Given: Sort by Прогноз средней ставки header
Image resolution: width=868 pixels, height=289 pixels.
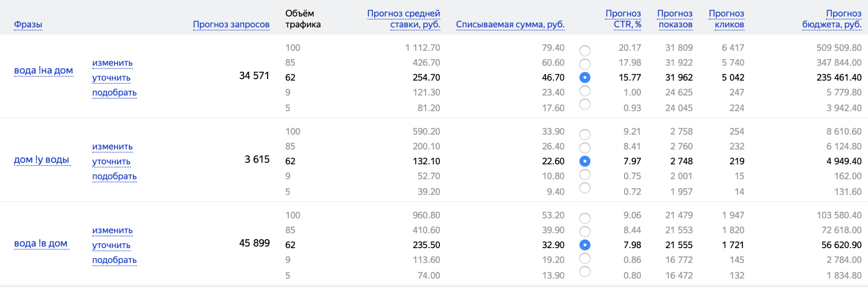Looking at the screenshot, I should [404, 19].
